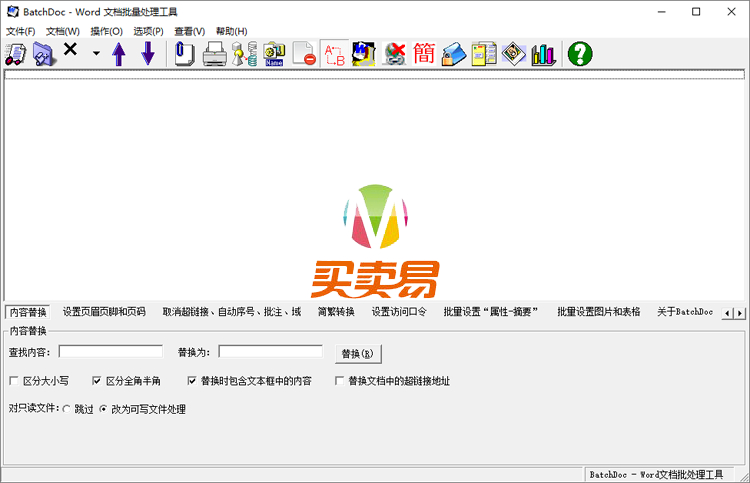Screen dimensions: 750x483
Task: Click the printer batch print icon
Action: (x=214, y=54)
